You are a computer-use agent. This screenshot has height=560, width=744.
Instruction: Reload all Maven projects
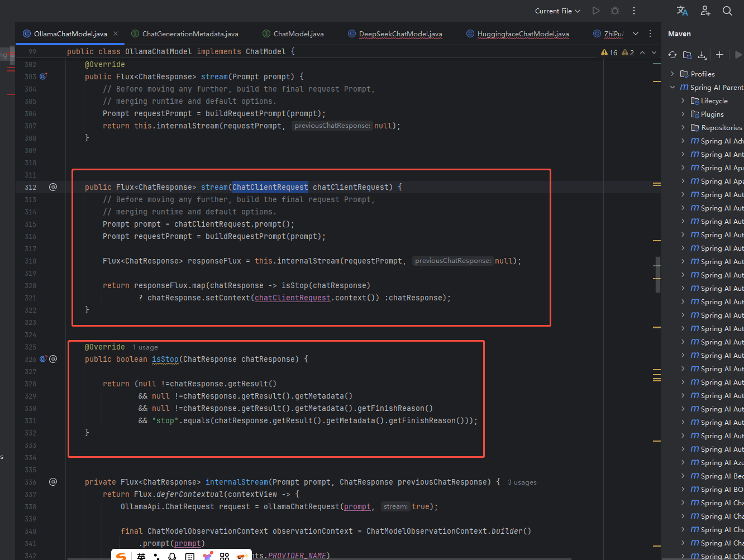(x=673, y=55)
